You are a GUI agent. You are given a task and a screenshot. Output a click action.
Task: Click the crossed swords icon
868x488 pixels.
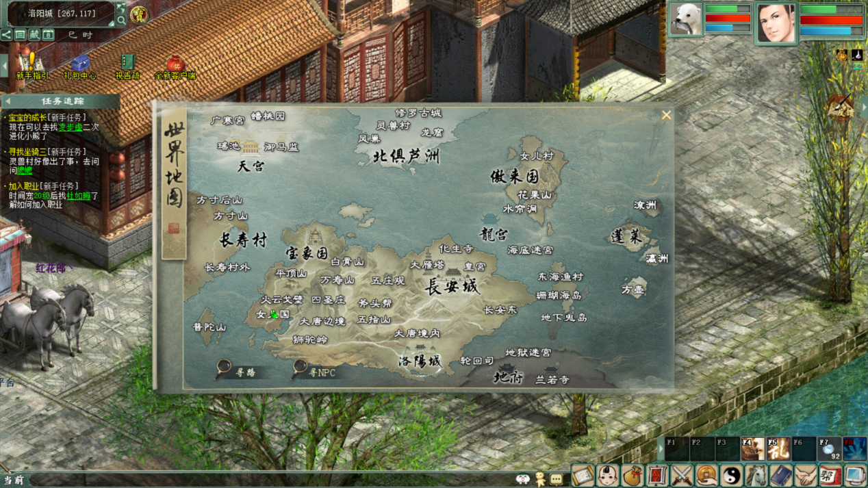click(682, 475)
